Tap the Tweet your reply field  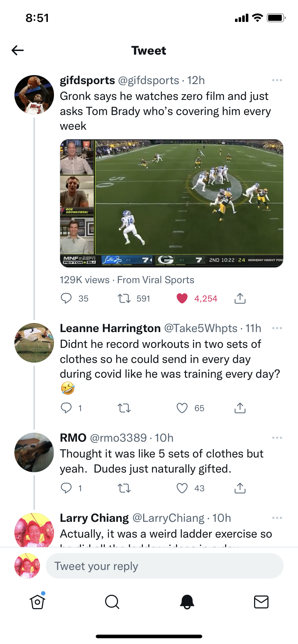click(x=164, y=566)
